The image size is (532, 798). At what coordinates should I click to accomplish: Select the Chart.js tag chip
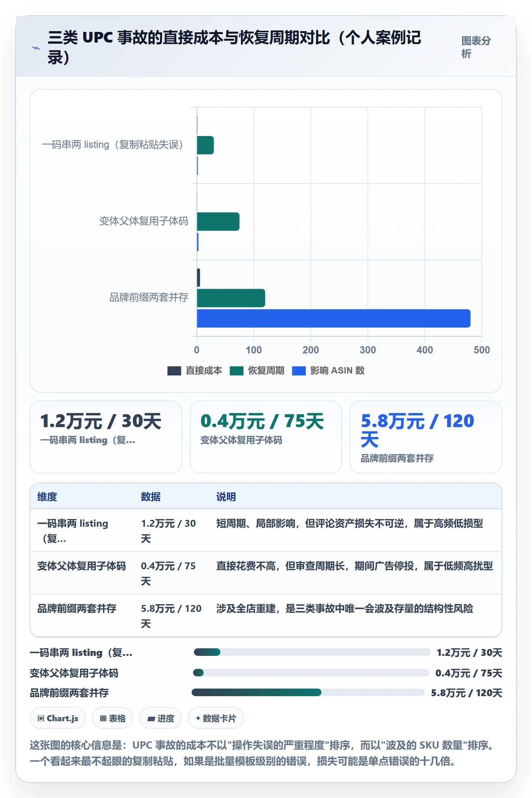(58, 718)
